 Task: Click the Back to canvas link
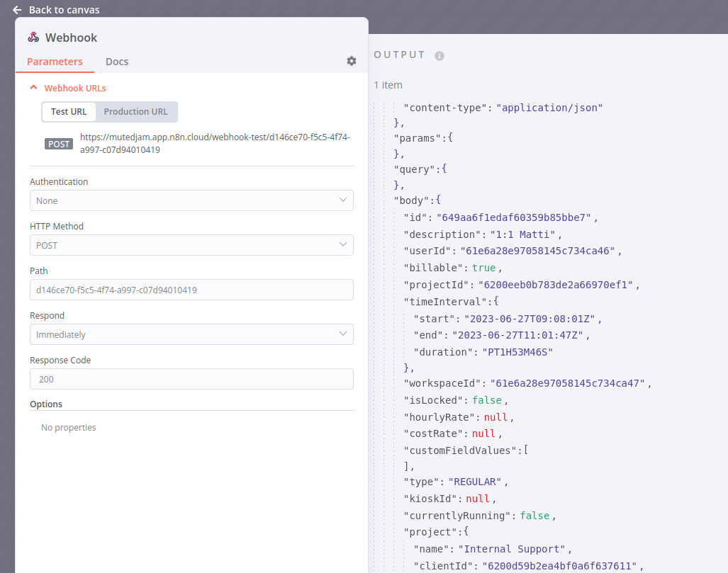point(64,10)
